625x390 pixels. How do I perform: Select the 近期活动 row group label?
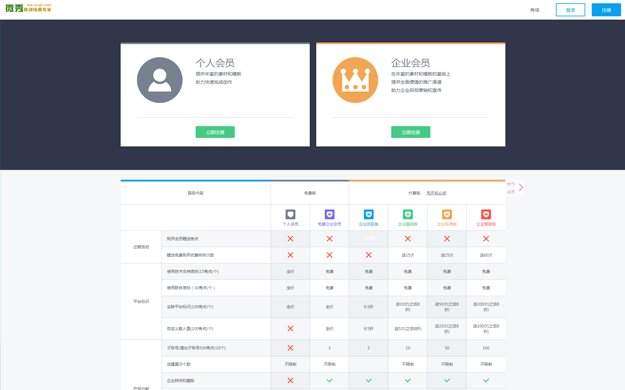[141, 247]
